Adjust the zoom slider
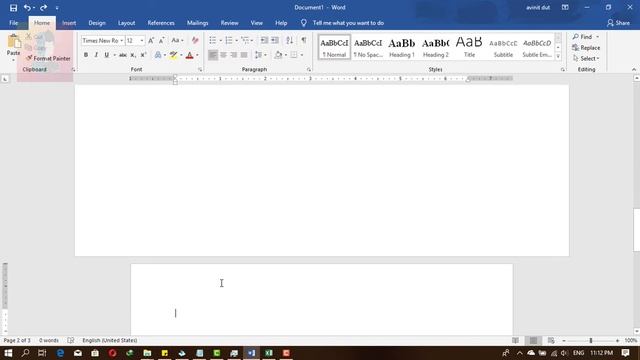 [x=590, y=340]
